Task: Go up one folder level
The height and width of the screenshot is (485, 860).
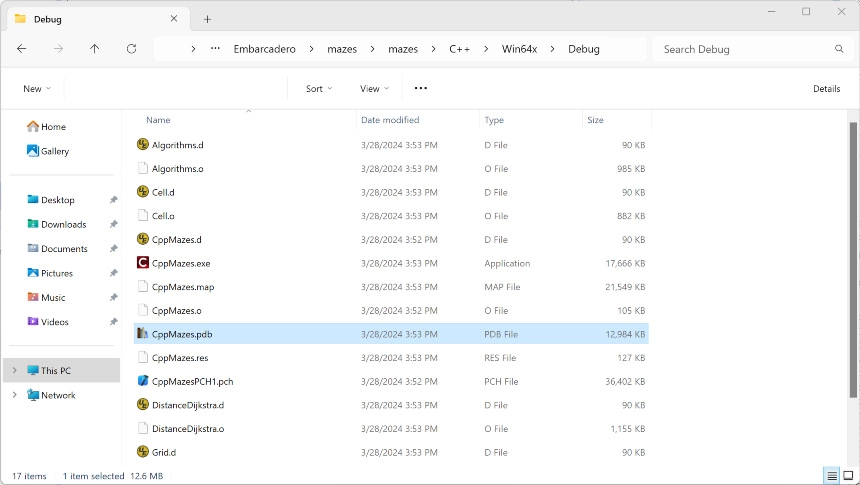Action: coord(94,49)
